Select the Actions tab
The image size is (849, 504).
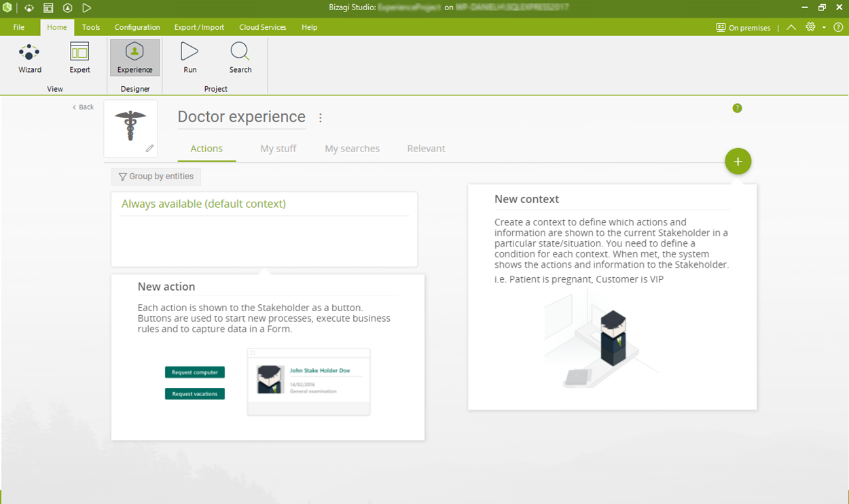pyautogui.click(x=206, y=149)
